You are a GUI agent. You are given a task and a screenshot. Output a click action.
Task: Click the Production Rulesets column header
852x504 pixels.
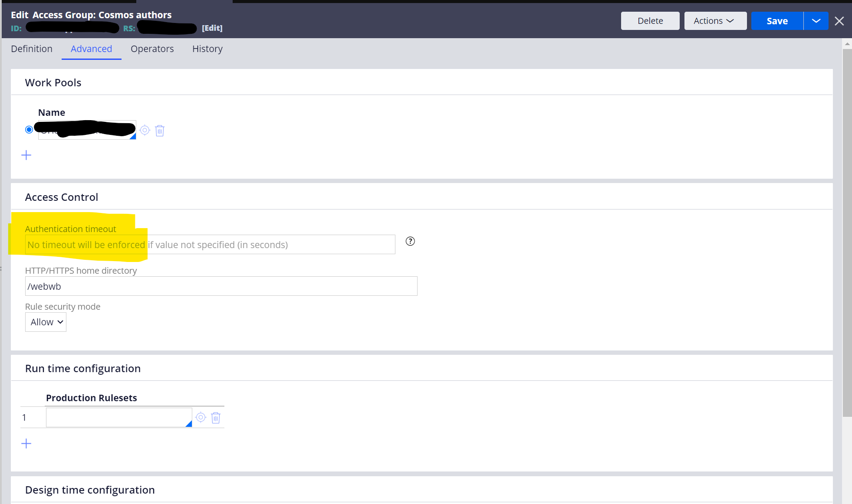(92, 398)
